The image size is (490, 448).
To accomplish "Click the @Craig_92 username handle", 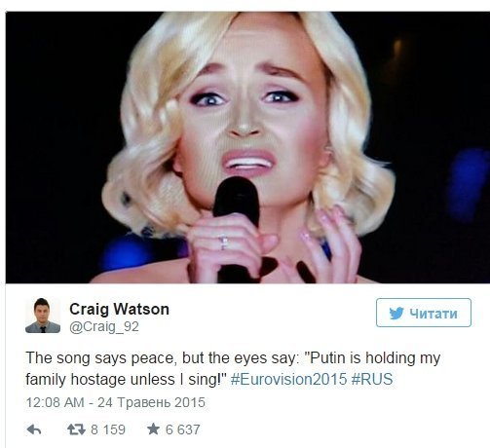I will [104, 326].
